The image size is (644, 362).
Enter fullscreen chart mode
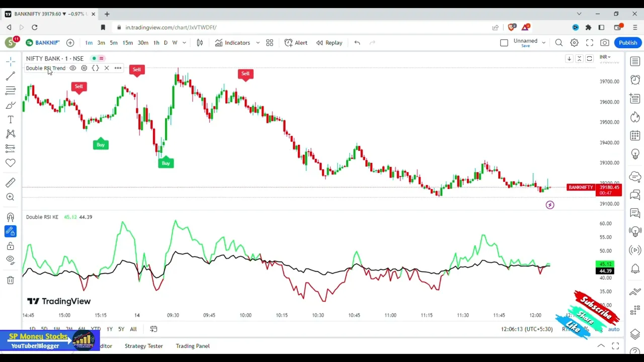[590, 43]
